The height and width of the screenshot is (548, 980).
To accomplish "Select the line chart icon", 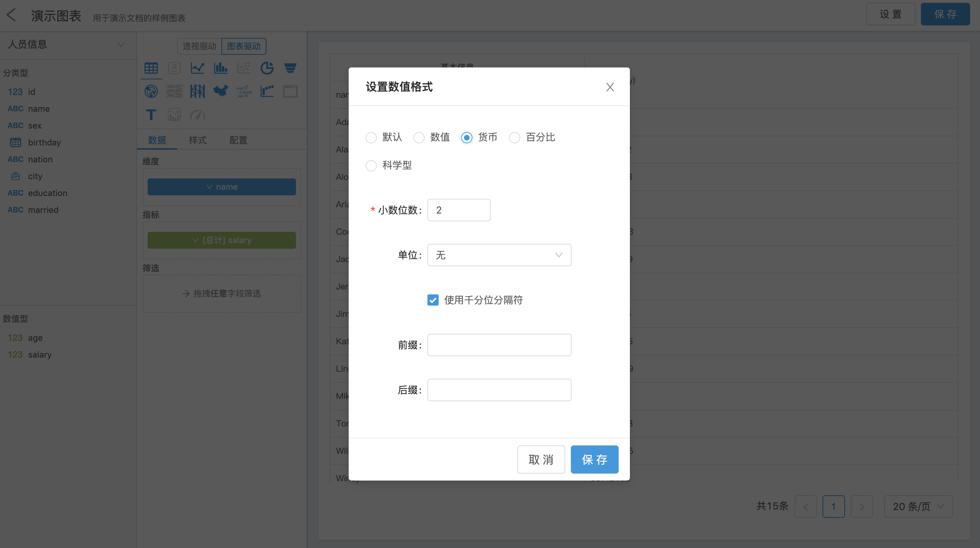I will click(198, 68).
